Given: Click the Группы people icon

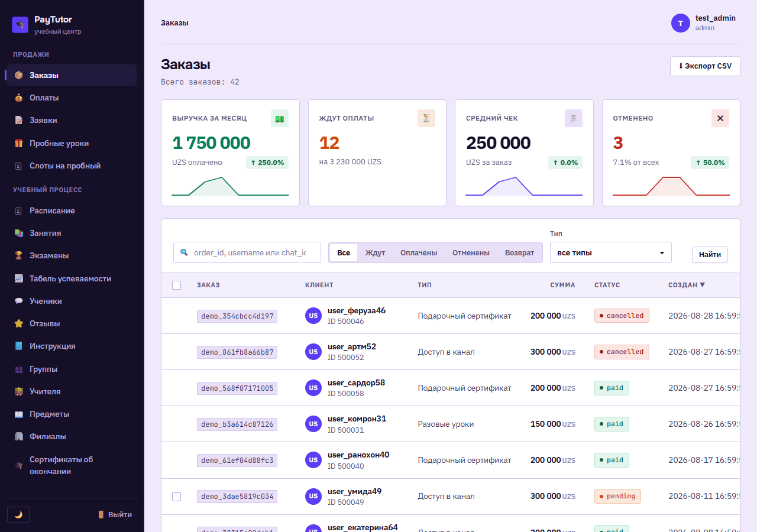Looking at the screenshot, I should pyautogui.click(x=18, y=369).
